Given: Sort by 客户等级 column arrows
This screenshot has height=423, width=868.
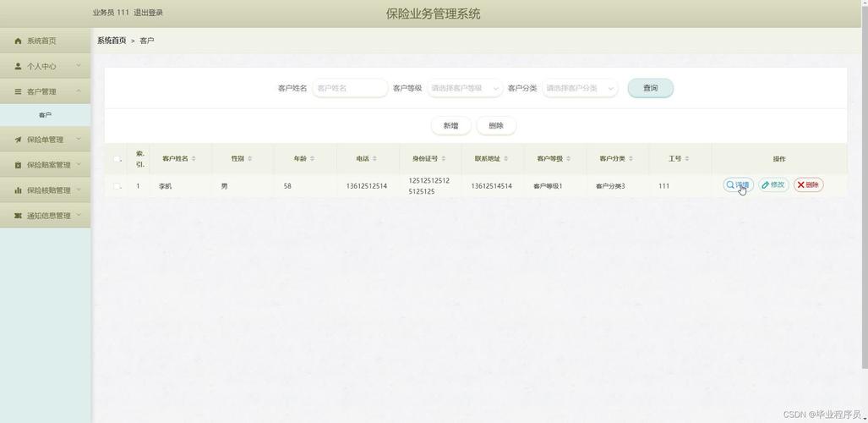Looking at the screenshot, I should coord(569,158).
